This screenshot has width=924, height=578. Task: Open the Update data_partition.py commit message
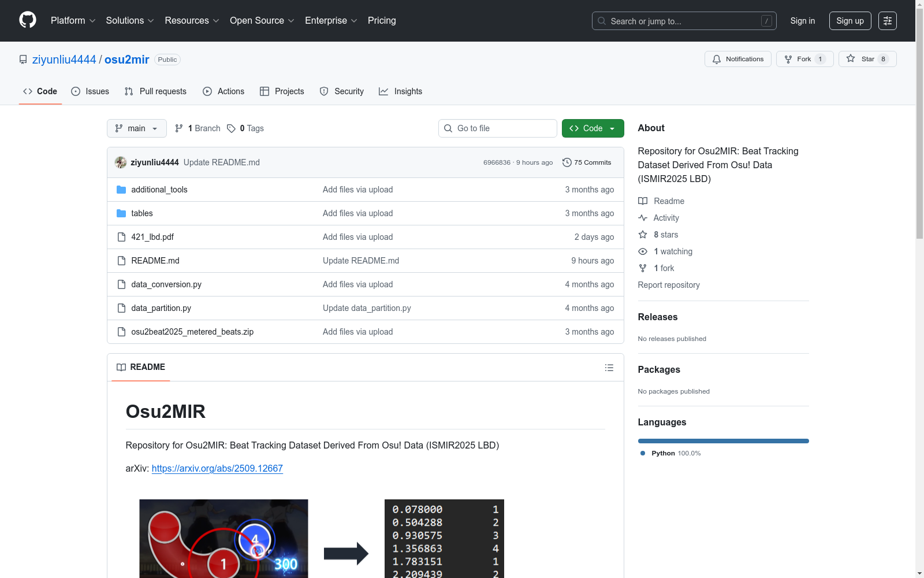(367, 308)
